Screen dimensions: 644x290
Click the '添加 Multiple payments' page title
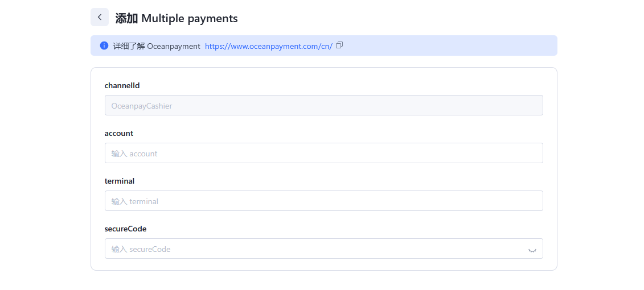pyautogui.click(x=176, y=18)
